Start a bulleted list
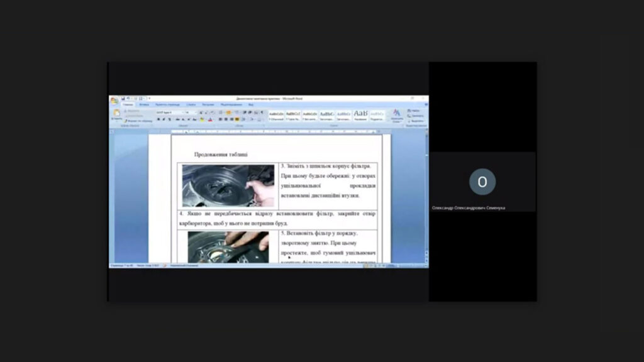This screenshot has height=362, width=644. click(221, 112)
